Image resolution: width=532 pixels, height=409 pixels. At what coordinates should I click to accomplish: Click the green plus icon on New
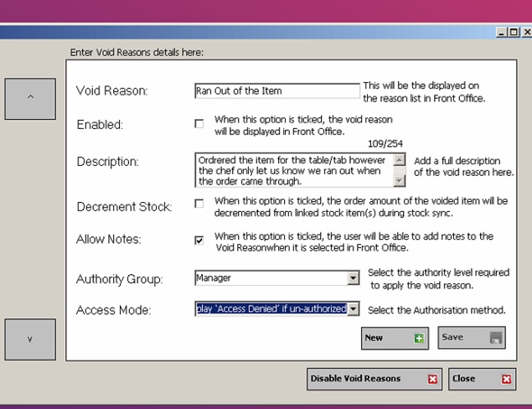(419, 338)
